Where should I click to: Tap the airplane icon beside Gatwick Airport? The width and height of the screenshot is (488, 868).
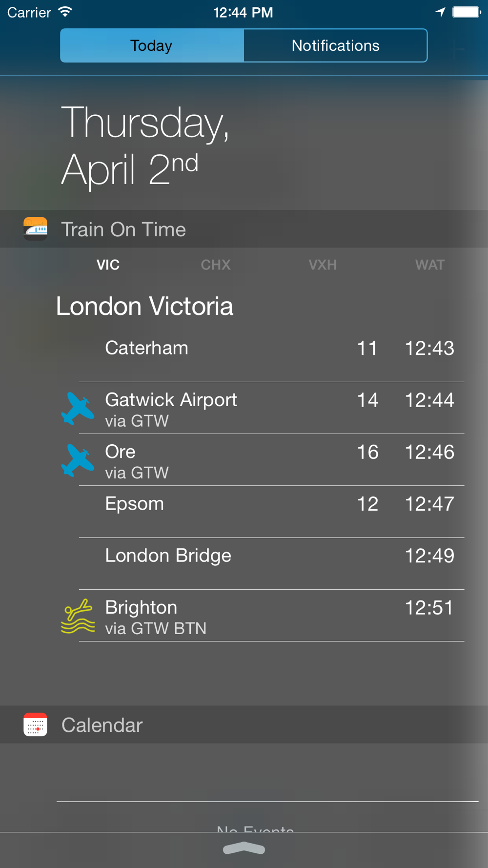pyautogui.click(x=78, y=409)
